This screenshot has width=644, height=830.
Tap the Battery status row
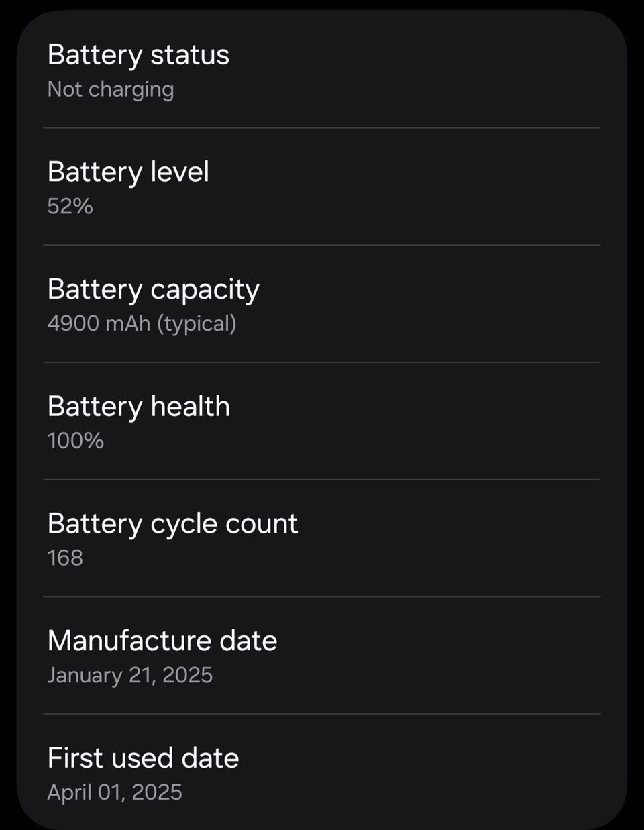click(322, 70)
